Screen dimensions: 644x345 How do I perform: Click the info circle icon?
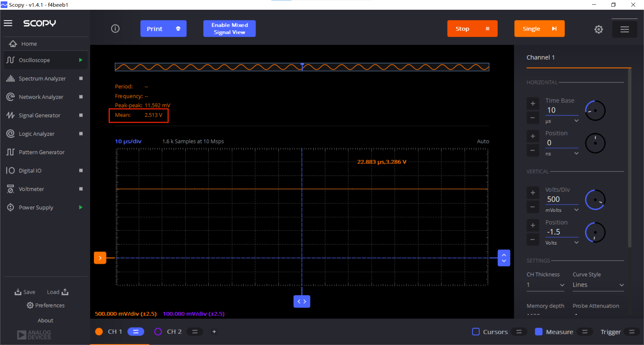pos(115,29)
